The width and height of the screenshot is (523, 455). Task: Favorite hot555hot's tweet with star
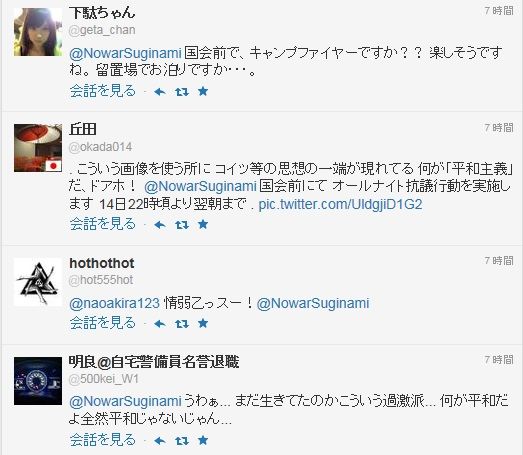point(203,323)
